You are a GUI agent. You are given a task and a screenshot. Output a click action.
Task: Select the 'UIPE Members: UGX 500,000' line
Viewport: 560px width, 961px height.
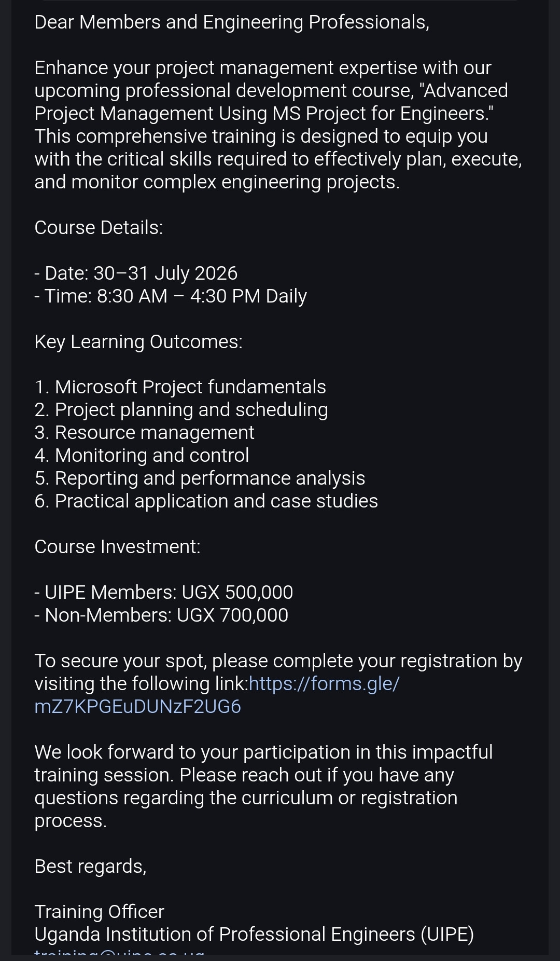163,593
